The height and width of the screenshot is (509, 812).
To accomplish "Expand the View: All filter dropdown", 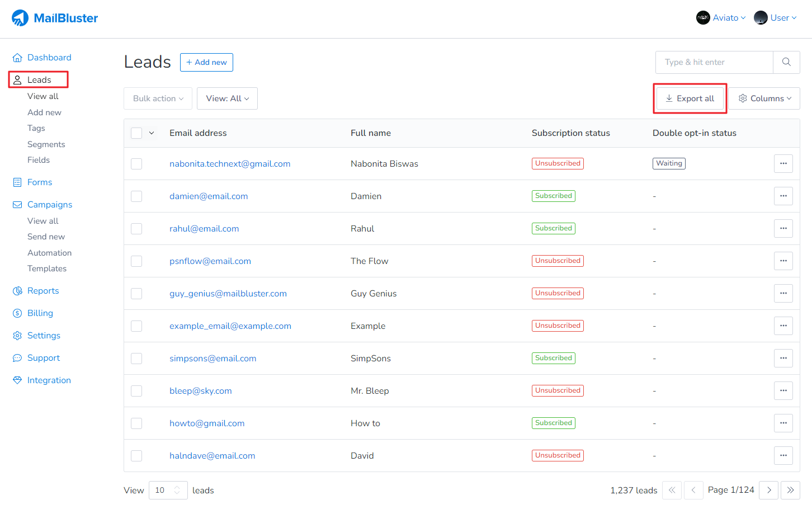I will (227, 98).
